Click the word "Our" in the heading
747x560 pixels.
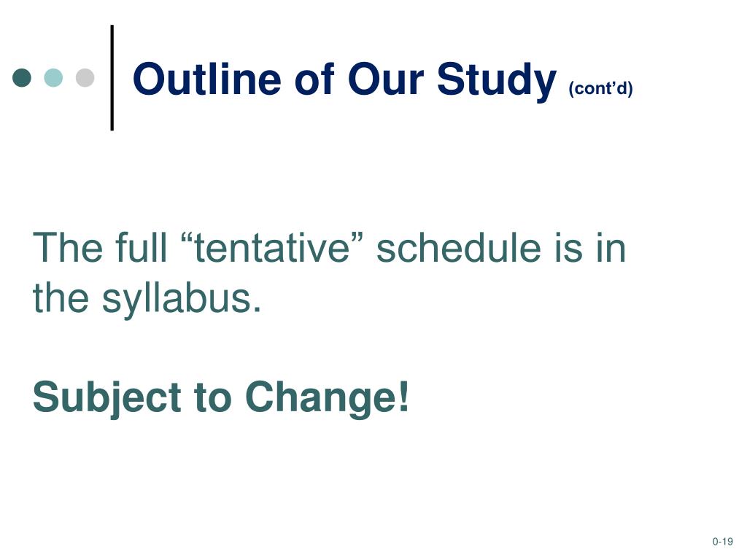coord(386,79)
